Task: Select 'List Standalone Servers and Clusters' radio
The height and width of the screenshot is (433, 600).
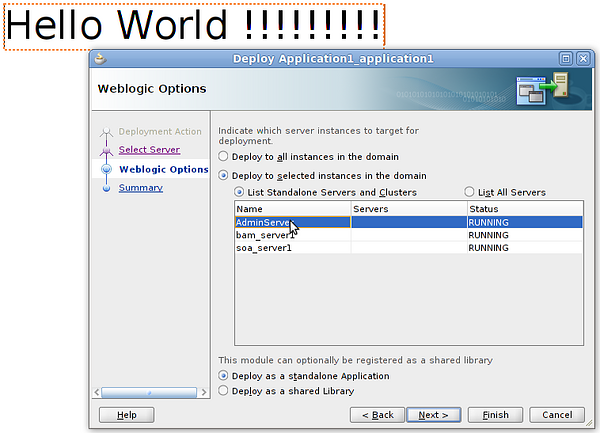Action: 239,192
